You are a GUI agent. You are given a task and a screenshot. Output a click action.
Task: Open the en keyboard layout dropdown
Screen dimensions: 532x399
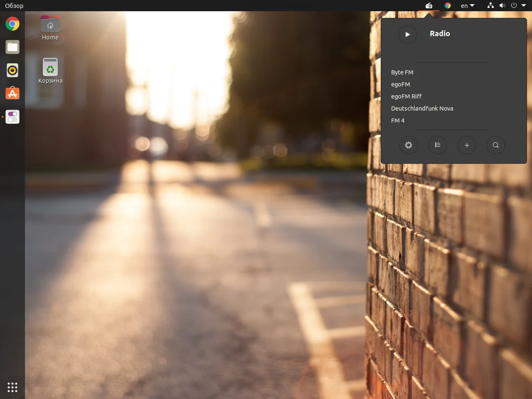pyautogui.click(x=468, y=6)
